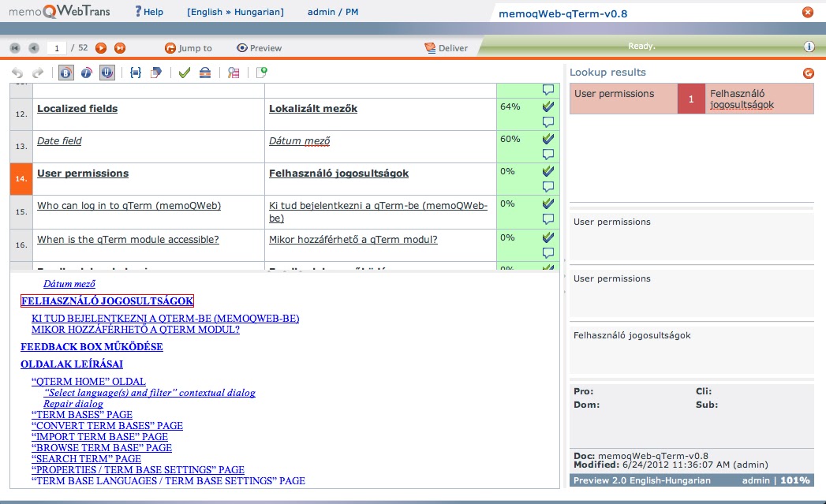826x504 pixels.
Task: Open the Help page
Action: click(149, 12)
